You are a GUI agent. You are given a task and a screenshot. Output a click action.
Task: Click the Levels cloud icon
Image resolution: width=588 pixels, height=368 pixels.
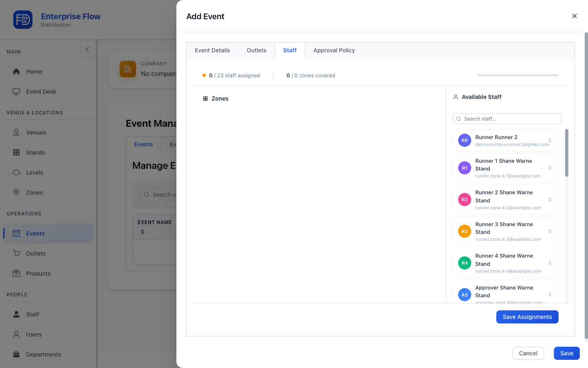click(x=16, y=172)
